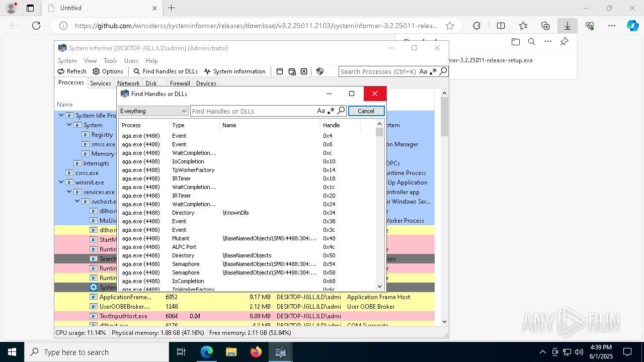Sort results by Process column
This screenshot has width=644, height=362.
(144, 125)
